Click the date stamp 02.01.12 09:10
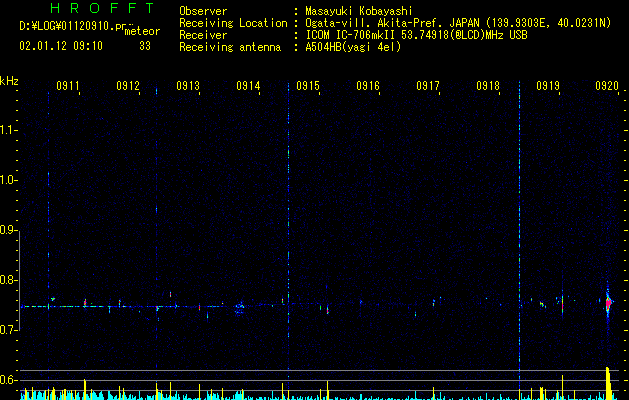The height and width of the screenshot is (400, 629). click(x=61, y=46)
